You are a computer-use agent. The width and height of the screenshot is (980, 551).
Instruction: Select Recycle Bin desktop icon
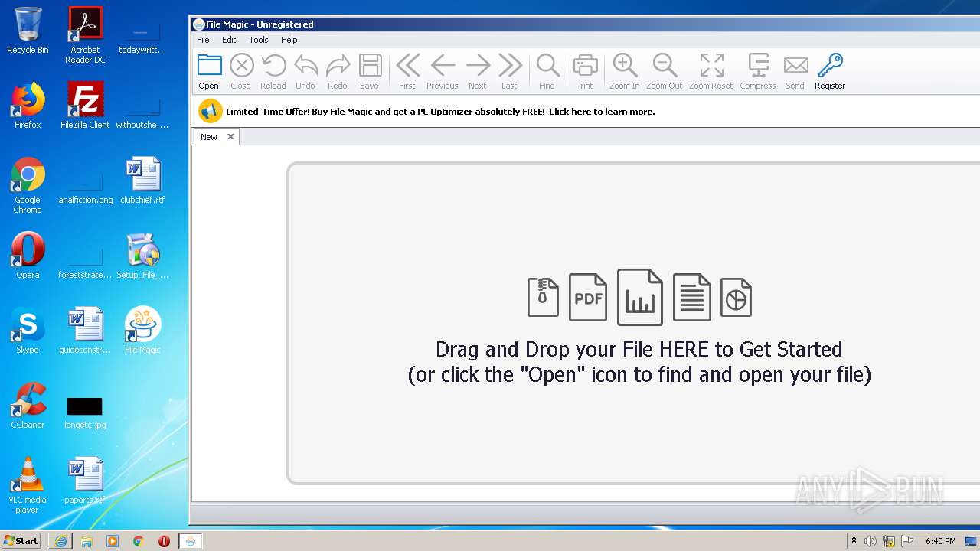(x=28, y=31)
